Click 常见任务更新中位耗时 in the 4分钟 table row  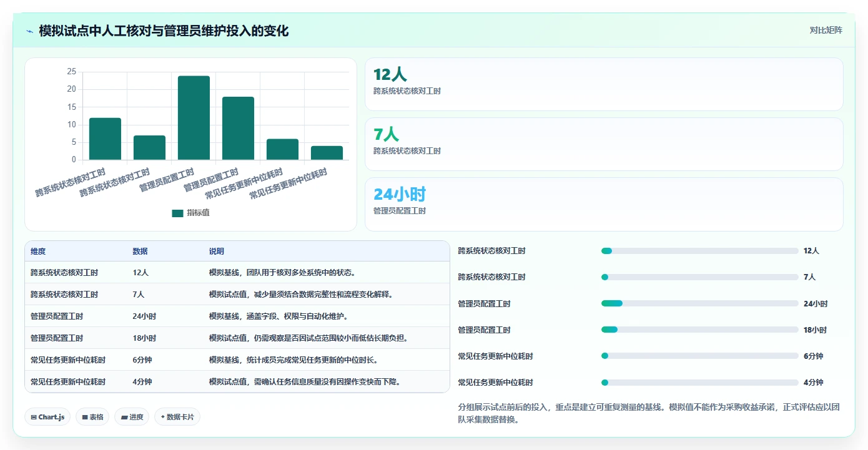click(x=68, y=382)
